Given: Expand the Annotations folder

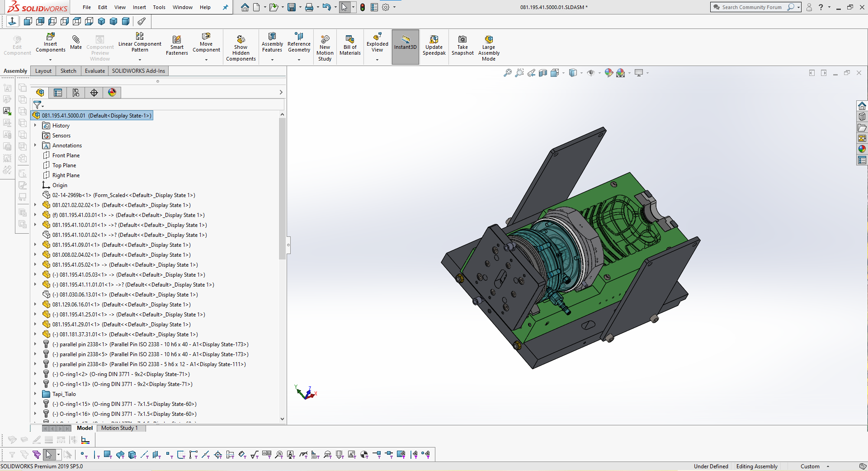Looking at the screenshot, I should click(x=36, y=145).
